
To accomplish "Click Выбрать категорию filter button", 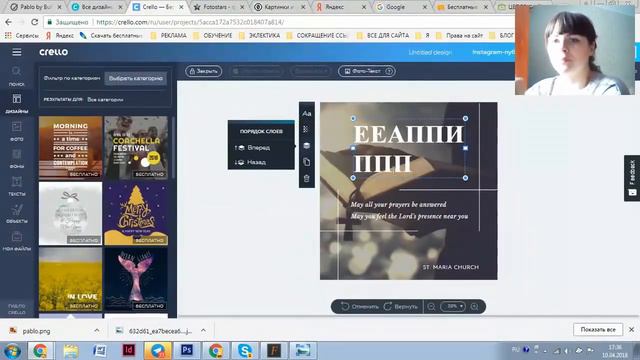I will coord(136,78).
